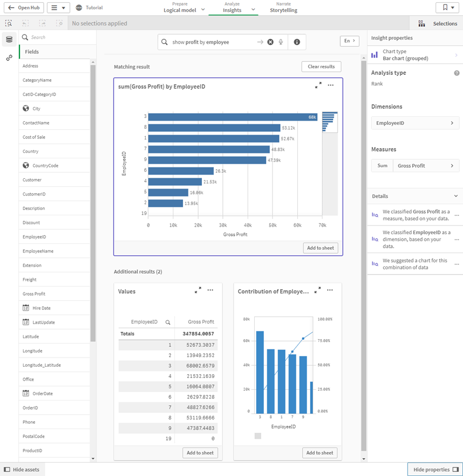Add the Gross Profit chart to a sheet

pos(321,248)
